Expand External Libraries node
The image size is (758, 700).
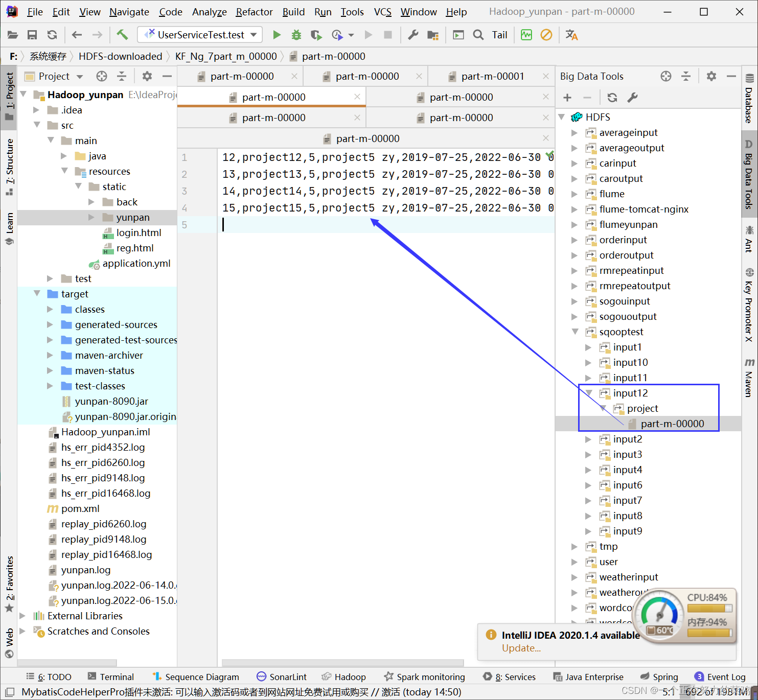click(x=22, y=616)
